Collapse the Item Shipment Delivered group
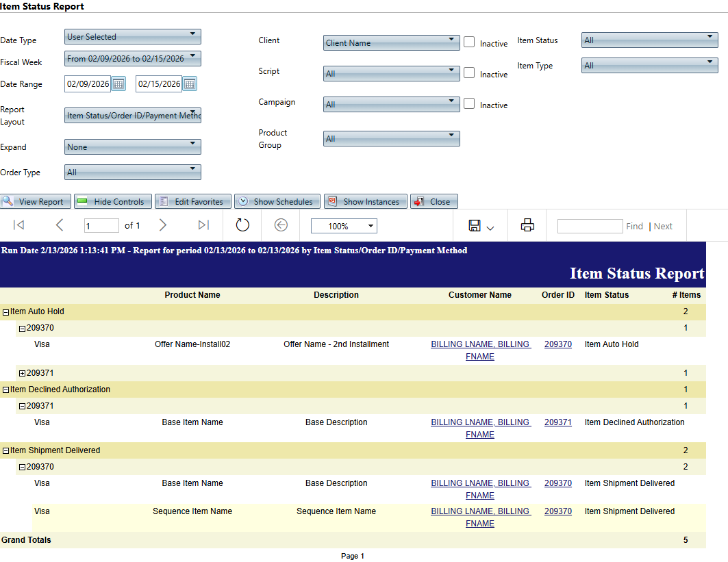Image resolution: width=728 pixels, height=562 pixels. tap(5, 451)
